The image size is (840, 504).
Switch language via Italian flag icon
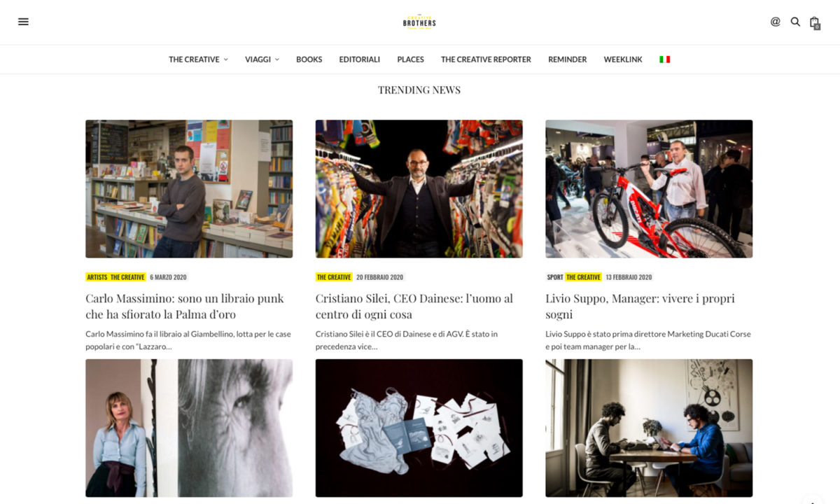[664, 59]
